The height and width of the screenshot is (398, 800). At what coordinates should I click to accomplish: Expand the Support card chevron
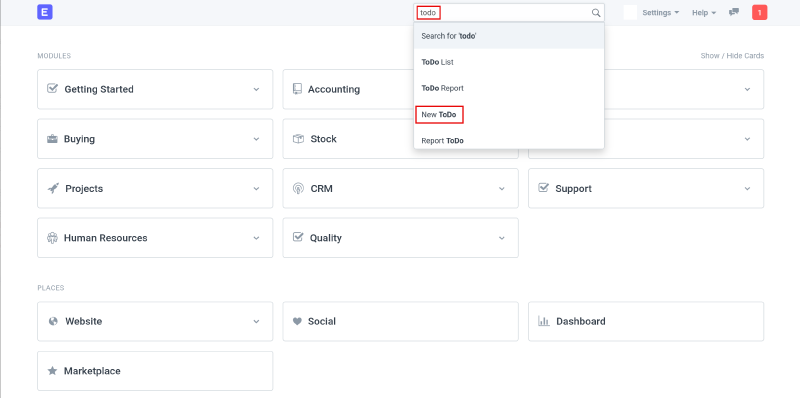[x=747, y=189]
